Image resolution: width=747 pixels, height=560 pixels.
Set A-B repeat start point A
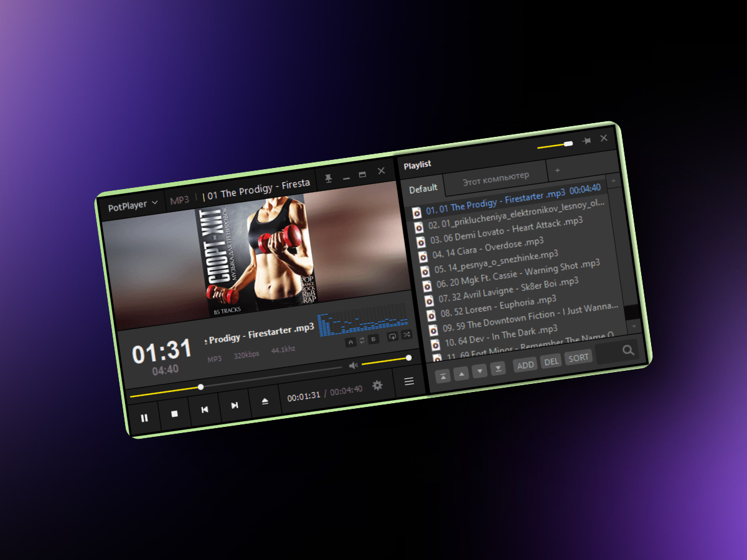point(350,342)
